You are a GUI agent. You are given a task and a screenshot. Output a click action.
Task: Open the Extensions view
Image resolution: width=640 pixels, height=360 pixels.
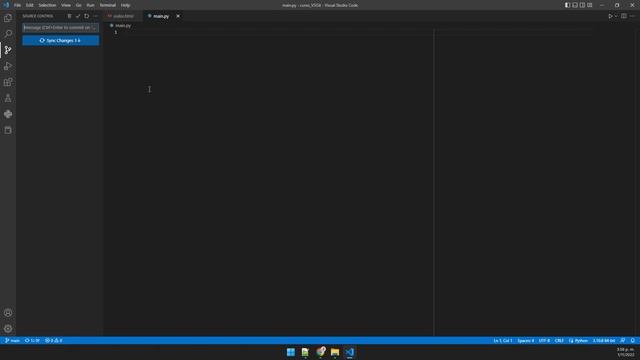(8, 82)
